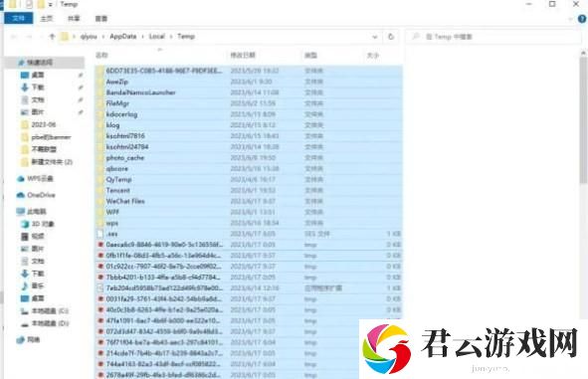Click the Videos icon under This PC
The height and width of the screenshot is (379, 588).
25,236
